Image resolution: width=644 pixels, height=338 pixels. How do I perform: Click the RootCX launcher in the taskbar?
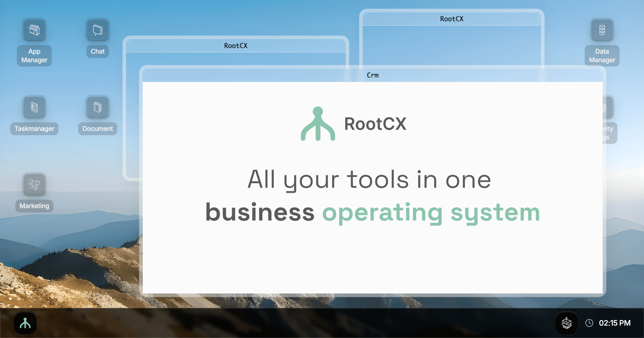(25, 323)
